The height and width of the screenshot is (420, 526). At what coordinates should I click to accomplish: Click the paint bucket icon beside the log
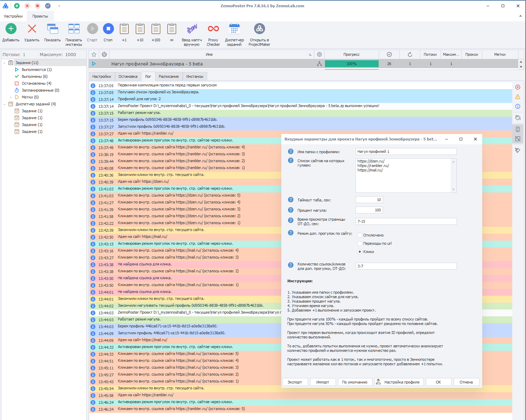(x=518, y=118)
